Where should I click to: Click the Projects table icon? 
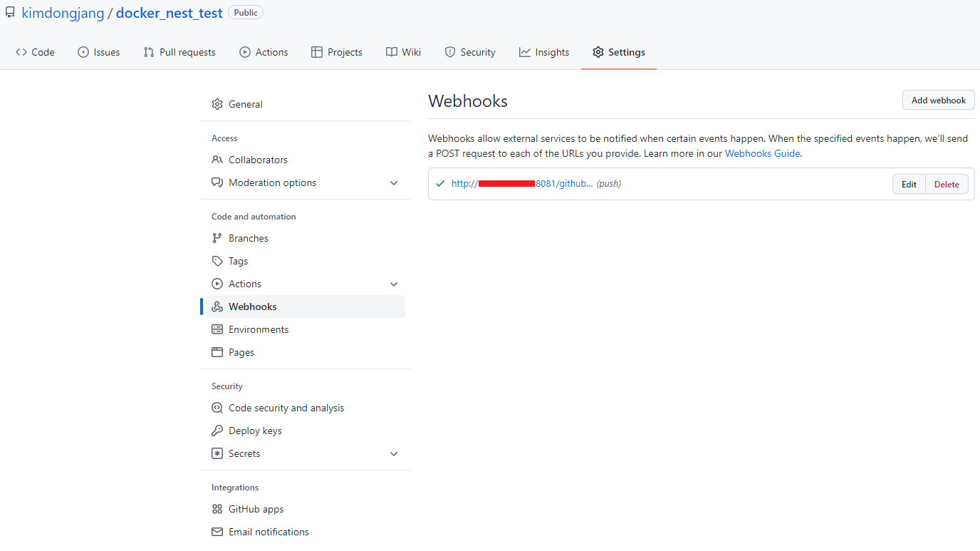click(317, 52)
